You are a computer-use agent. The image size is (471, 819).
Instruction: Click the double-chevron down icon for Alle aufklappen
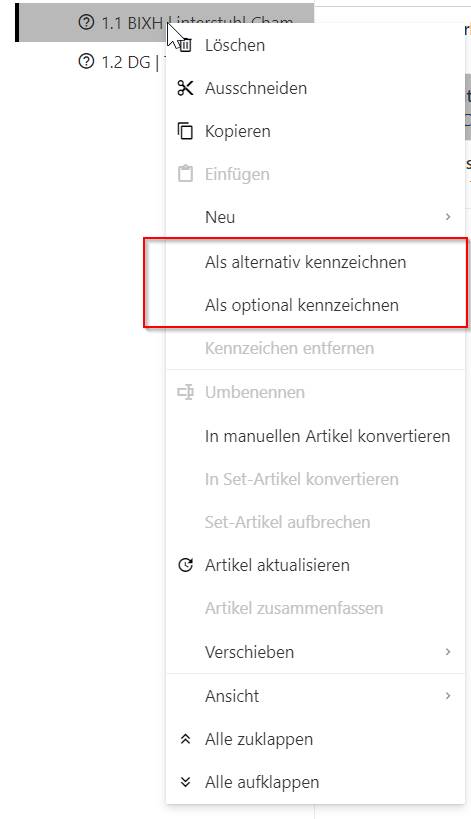(x=185, y=782)
